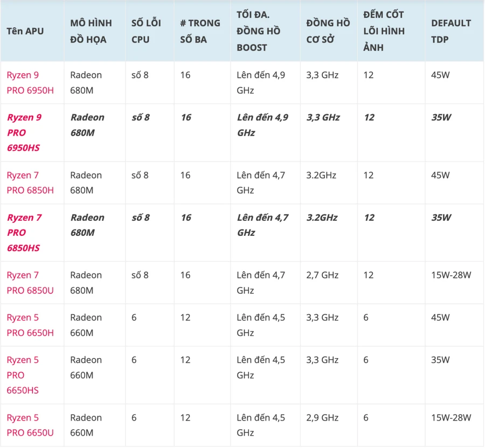Select the 2,7 GHz base clock cell
This screenshot has width=485, height=448.
(322, 275)
